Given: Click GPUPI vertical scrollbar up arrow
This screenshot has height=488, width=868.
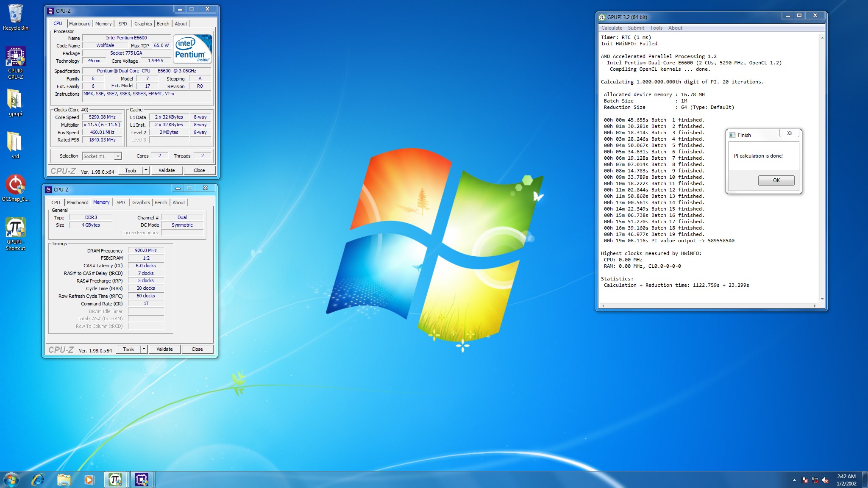Looking at the screenshot, I should point(822,38).
